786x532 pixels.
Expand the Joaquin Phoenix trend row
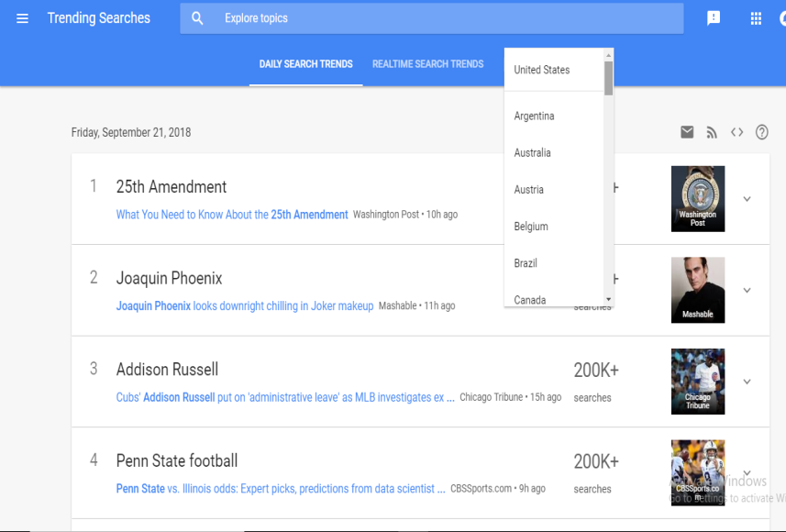747,291
